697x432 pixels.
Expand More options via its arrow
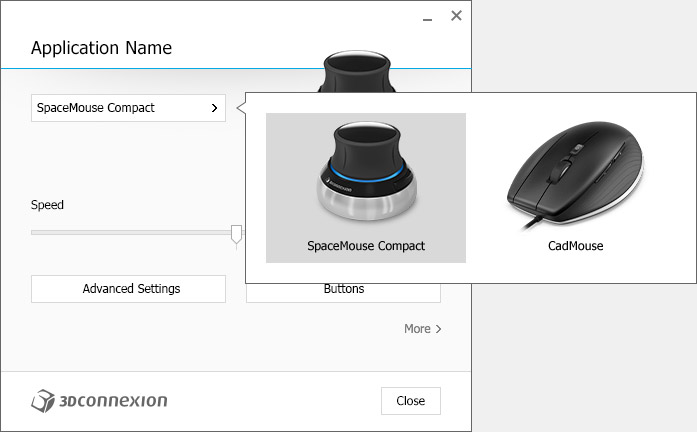coord(439,329)
